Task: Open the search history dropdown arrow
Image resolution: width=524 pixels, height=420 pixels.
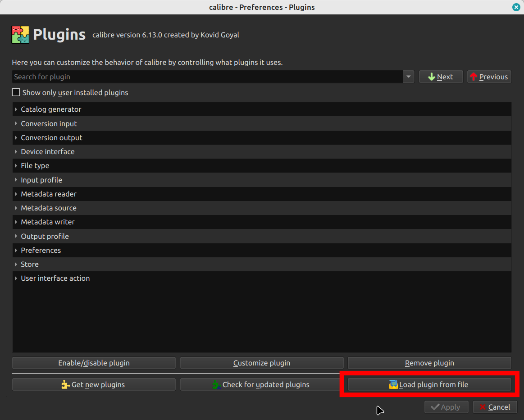Action: pyautogui.click(x=408, y=77)
